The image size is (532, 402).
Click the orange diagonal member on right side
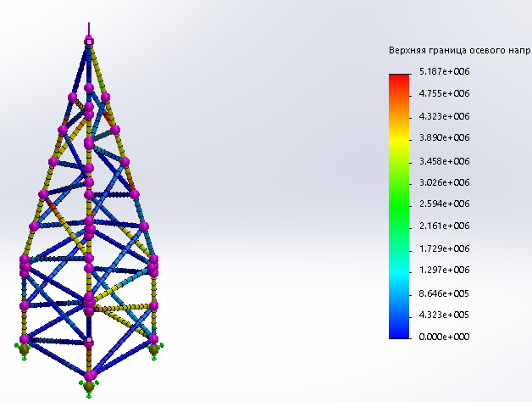pyautogui.click(x=130, y=179)
